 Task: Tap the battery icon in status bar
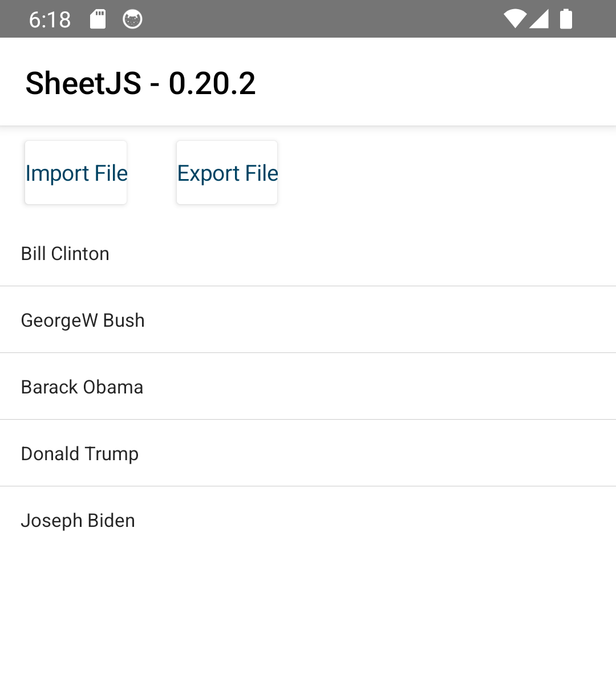[566, 19]
